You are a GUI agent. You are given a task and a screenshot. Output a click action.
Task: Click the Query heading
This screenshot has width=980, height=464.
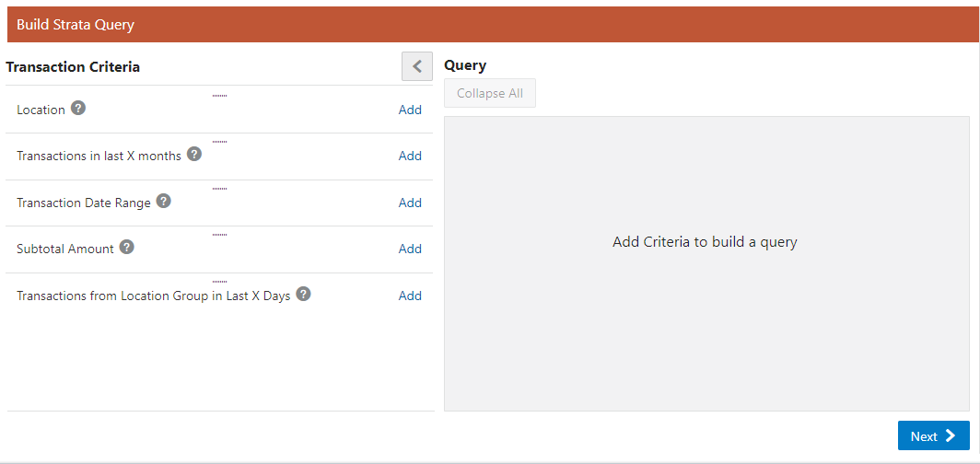pyautogui.click(x=465, y=65)
